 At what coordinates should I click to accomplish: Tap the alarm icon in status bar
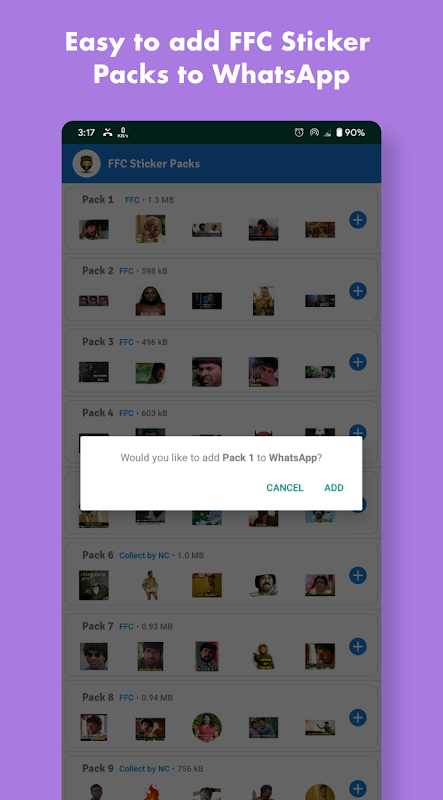pyautogui.click(x=299, y=133)
